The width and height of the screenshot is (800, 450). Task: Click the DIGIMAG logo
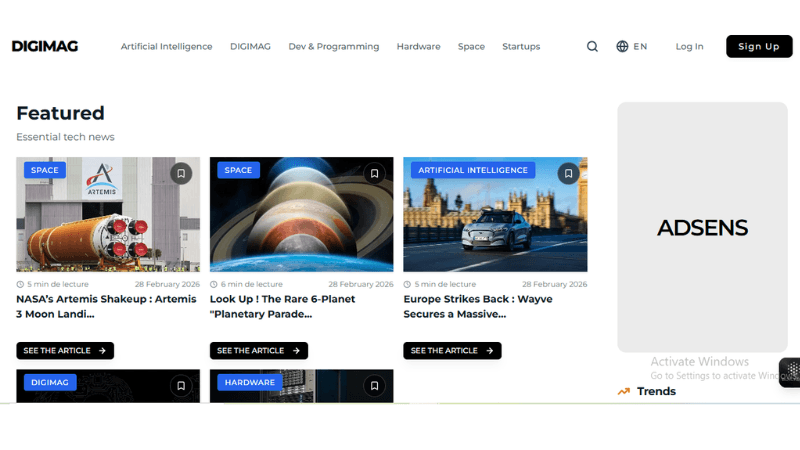[x=45, y=46]
